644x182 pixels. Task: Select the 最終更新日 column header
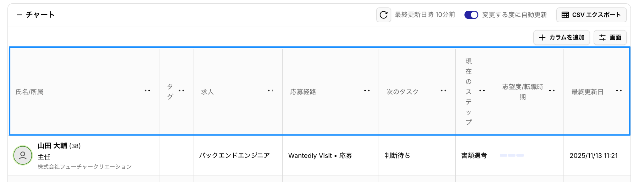click(587, 92)
